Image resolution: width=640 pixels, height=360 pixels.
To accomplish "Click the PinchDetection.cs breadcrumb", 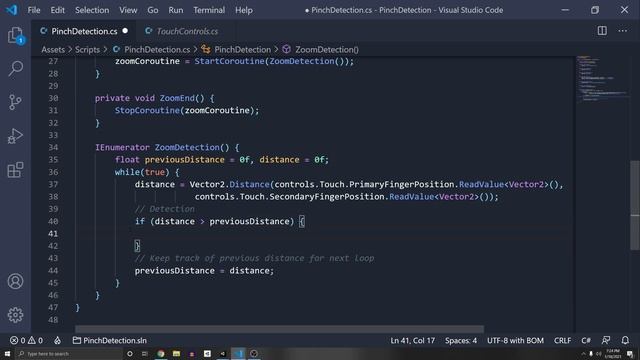I will click(157, 49).
